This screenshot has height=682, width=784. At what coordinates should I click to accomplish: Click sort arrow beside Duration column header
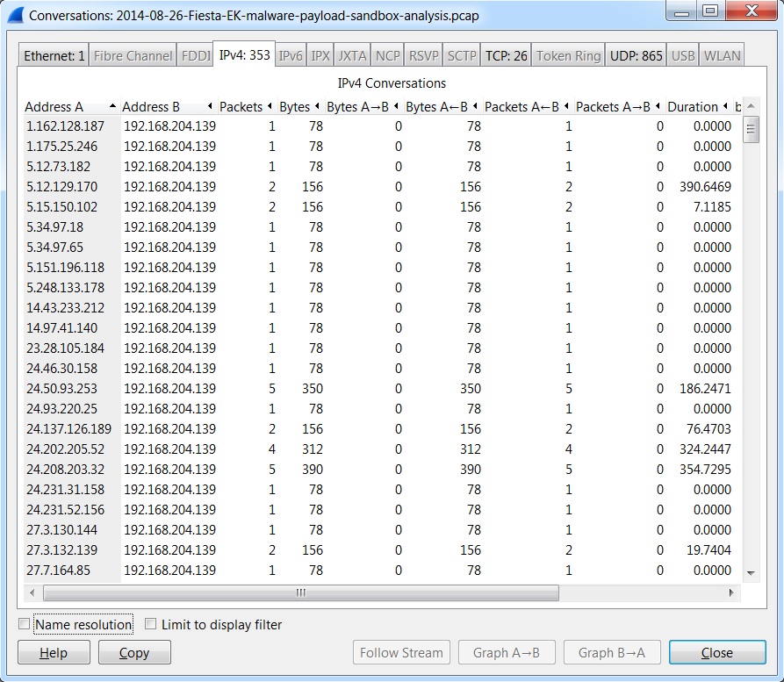pos(725,107)
